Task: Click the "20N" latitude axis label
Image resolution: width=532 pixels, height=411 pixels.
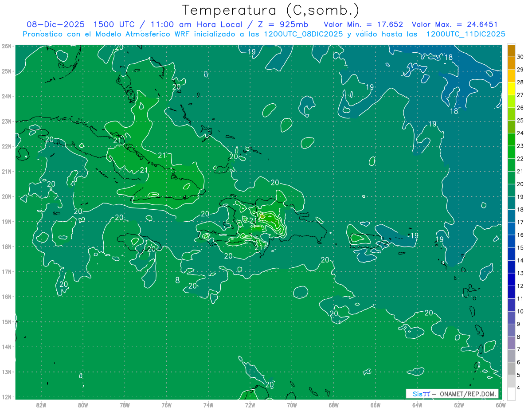Action: coord(6,196)
